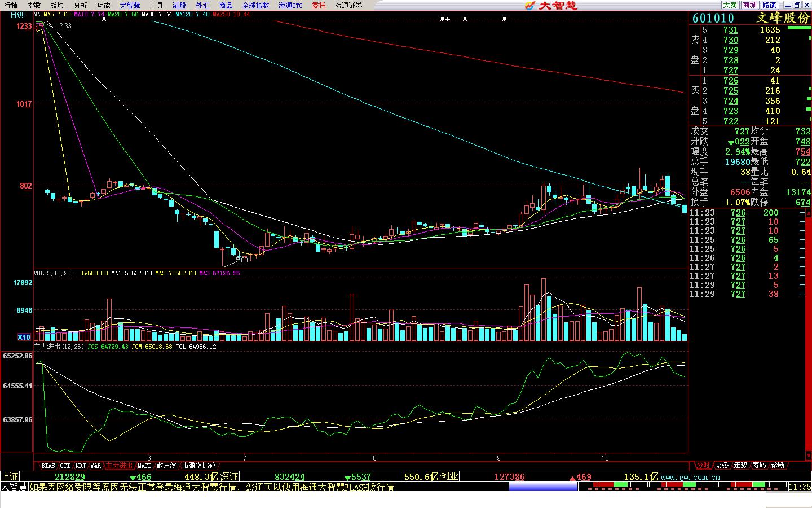Open the 港股 menu
This screenshot has width=812, height=508.
(x=179, y=5)
